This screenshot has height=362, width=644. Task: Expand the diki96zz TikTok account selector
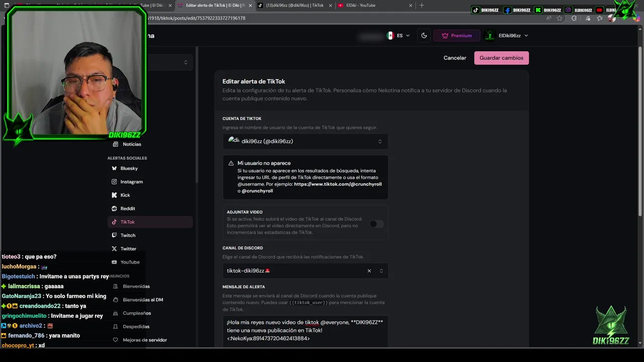click(305, 141)
